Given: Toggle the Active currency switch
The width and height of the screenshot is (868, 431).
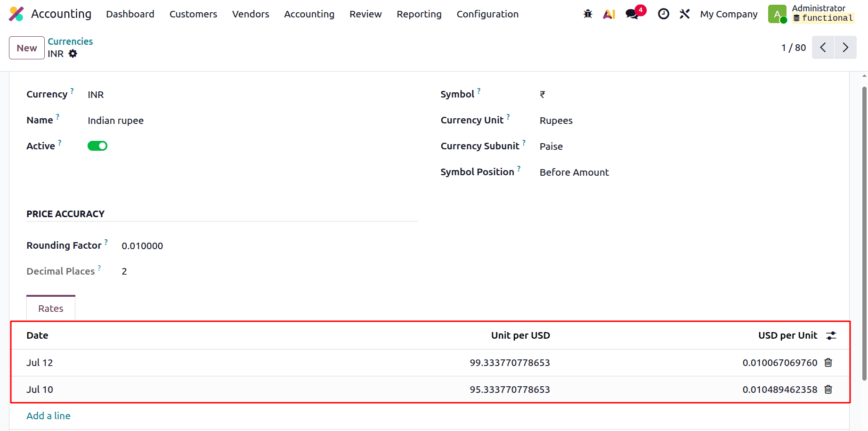Looking at the screenshot, I should tap(97, 146).
